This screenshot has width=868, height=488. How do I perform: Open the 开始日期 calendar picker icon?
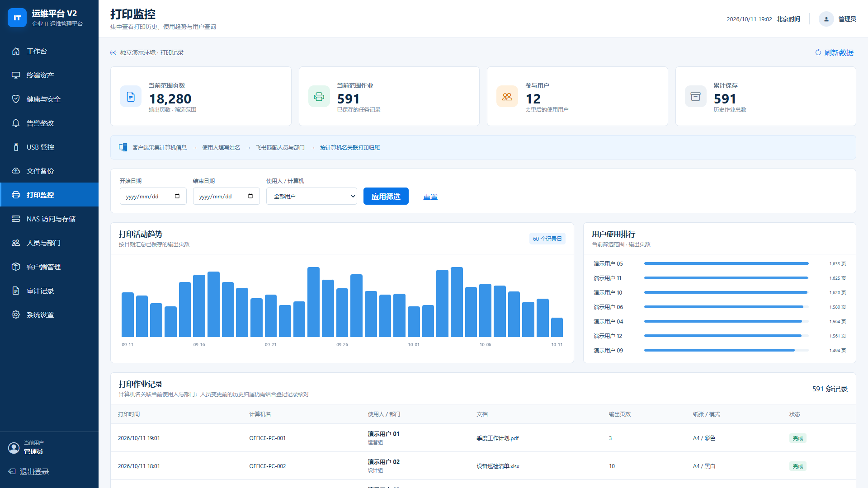pyautogui.click(x=177, y=196)
